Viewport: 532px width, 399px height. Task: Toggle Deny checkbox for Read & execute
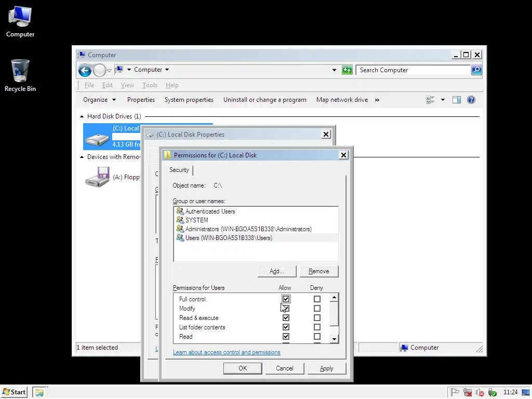click(317, 317)
